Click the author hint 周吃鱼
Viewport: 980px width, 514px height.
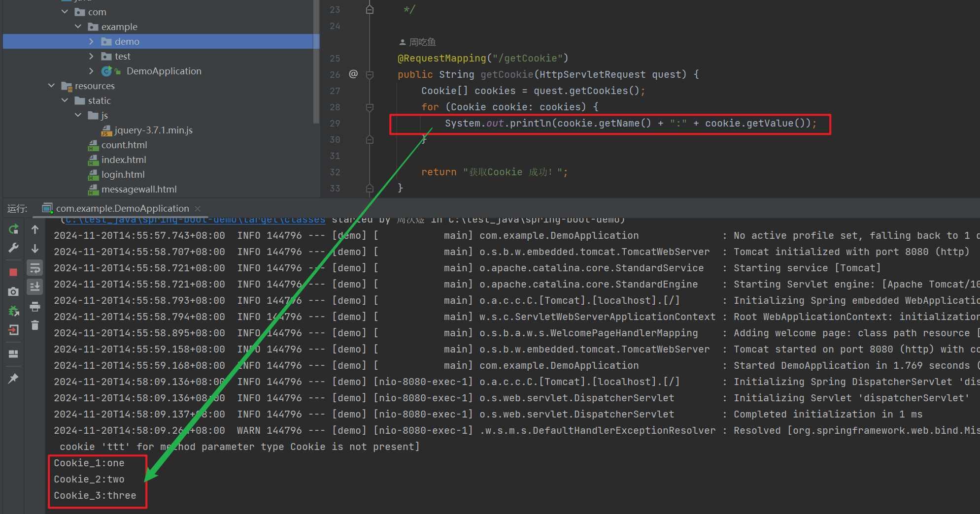click(422, 42)
